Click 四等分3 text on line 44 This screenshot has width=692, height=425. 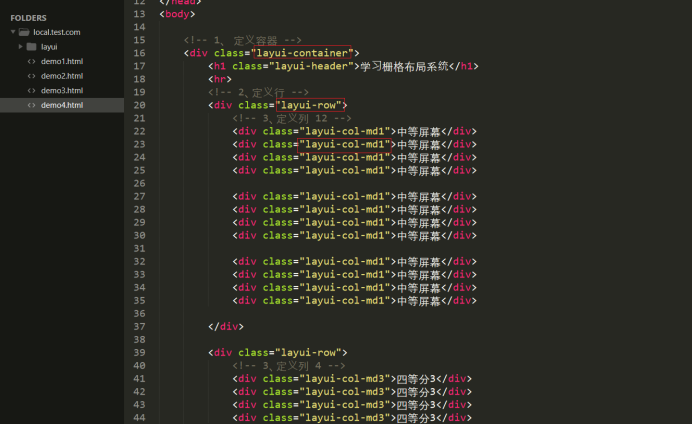point(416,418)
